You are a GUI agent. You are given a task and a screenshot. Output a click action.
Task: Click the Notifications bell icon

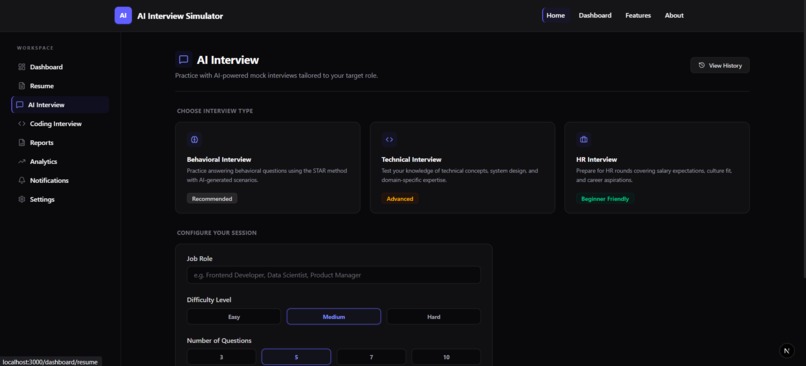coord(22,180)
